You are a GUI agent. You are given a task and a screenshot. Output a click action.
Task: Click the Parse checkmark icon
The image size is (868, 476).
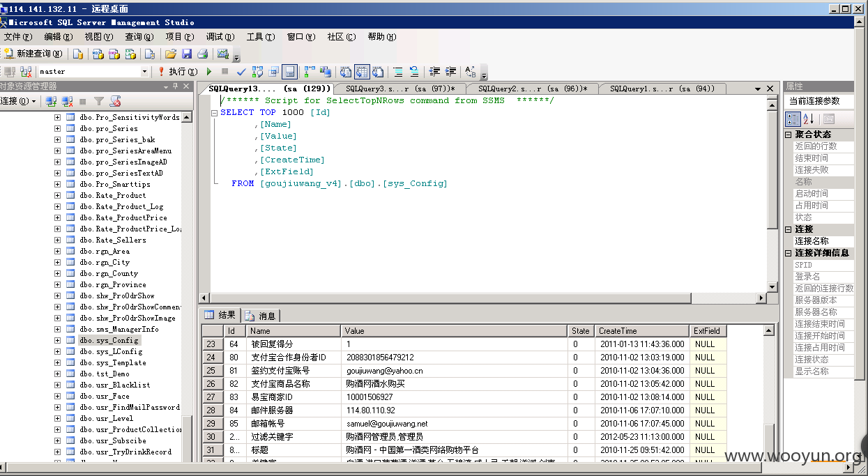click(x=241, y=71)
